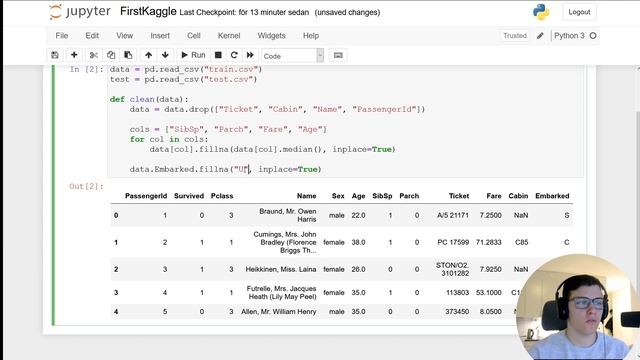Viewport: 640px width, 360px height.
Task: Click the Trusted notebook indicator
Action: coord(515,36)
